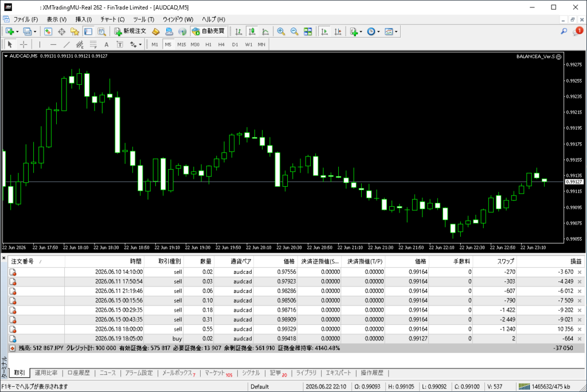Switch to line chart display
Viewport: 587px width, 392px height.
click(x=265, y=32)
